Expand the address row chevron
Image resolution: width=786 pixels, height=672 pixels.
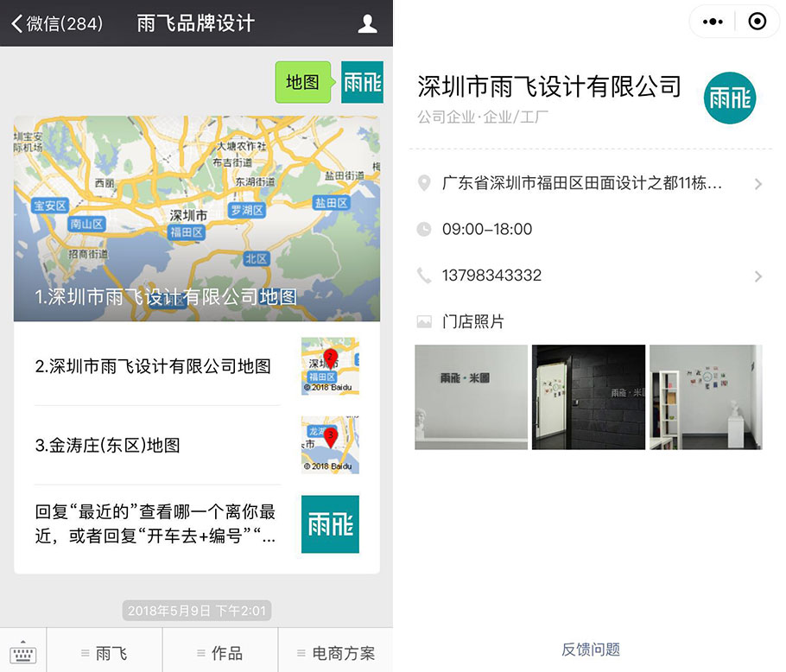(758, 184)
